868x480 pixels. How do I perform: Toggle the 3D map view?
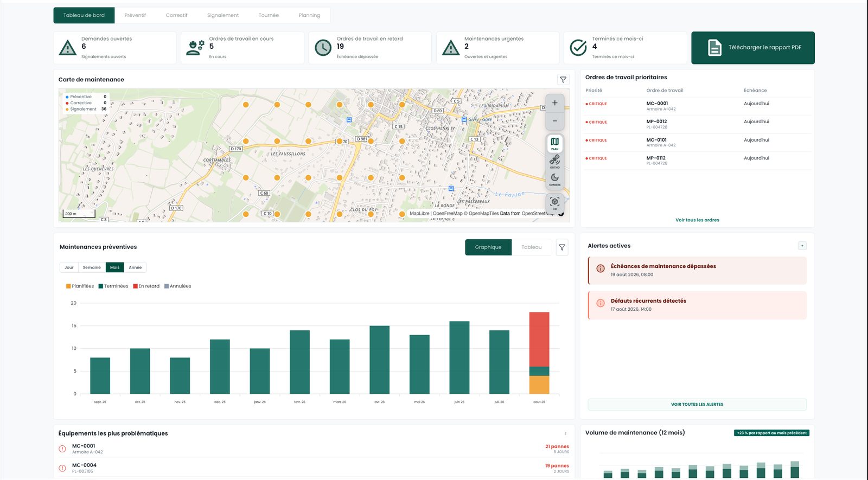[554, 203]
